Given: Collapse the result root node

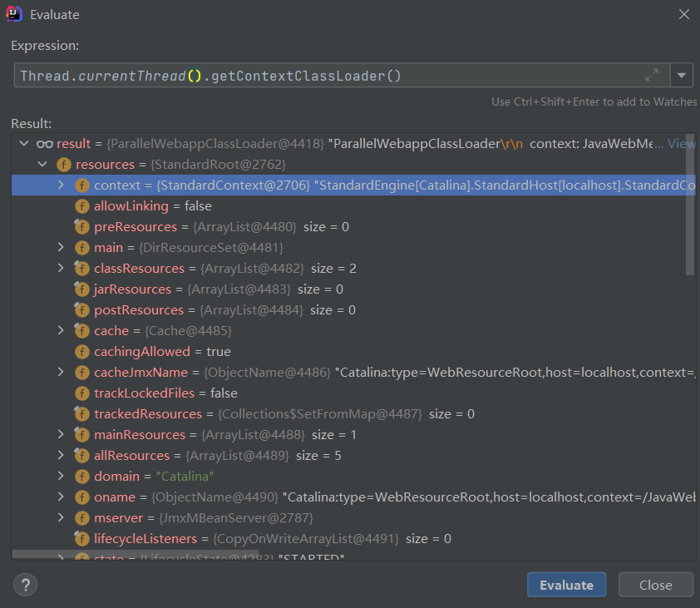Looking at the screenshot, I should (x=22, y=144).
